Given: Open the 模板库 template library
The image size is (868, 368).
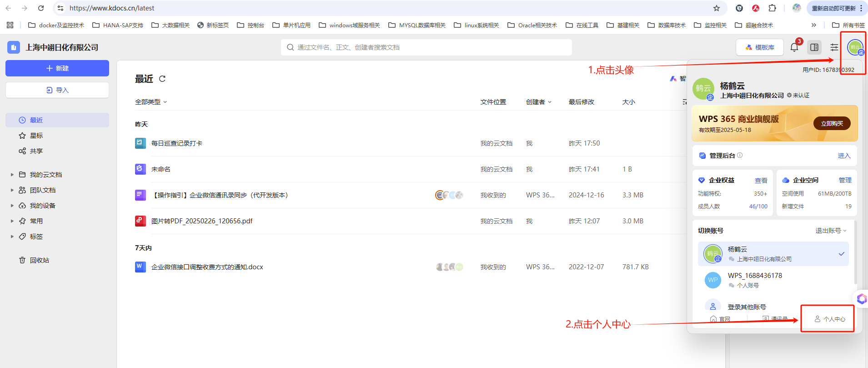Looking at the screenshot, I should (x=760, y=47).
